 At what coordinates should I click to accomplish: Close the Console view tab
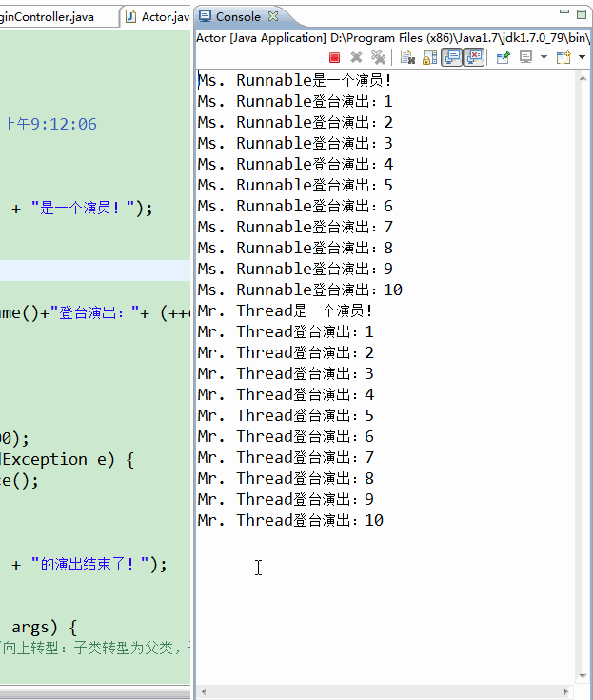(x=273, y=16)
